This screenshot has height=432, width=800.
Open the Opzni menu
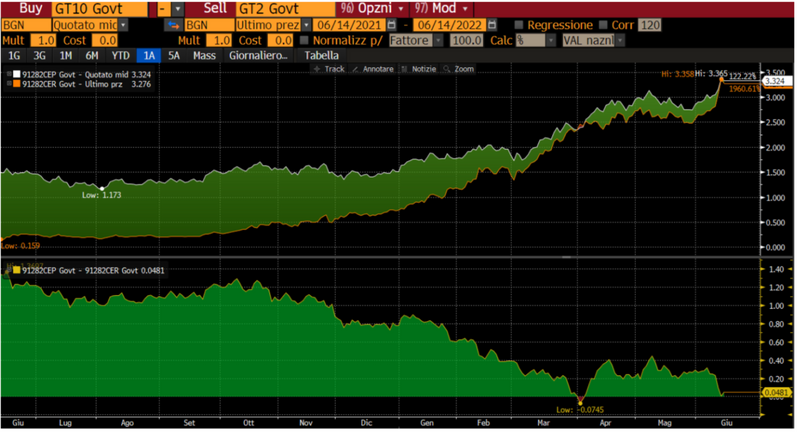point(374,9)
